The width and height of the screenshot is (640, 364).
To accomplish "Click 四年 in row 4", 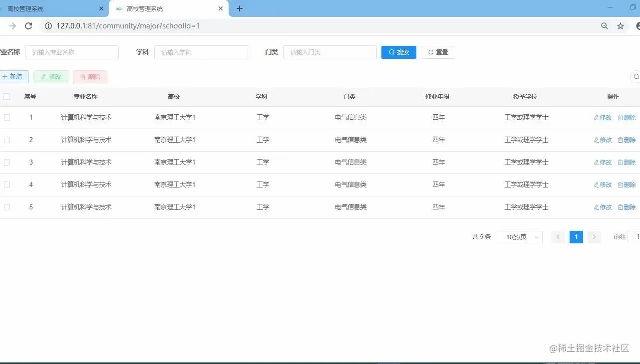I will [x=439, y=185].
